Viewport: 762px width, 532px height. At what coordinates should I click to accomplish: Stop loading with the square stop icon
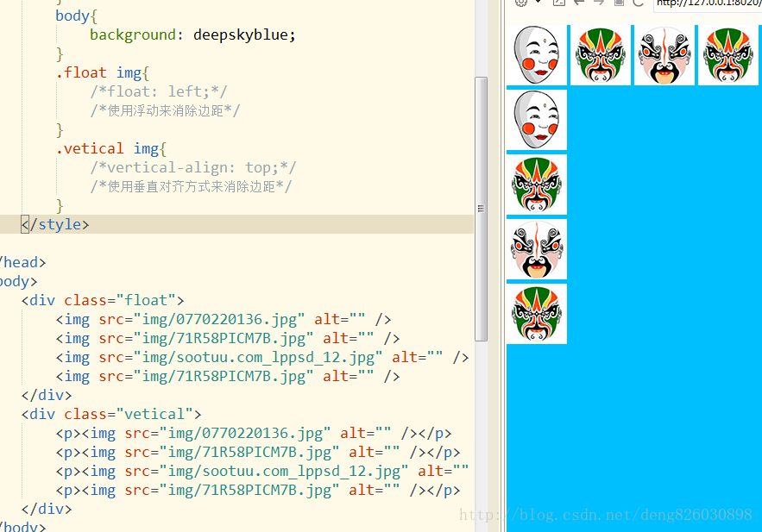click(619, 3)
